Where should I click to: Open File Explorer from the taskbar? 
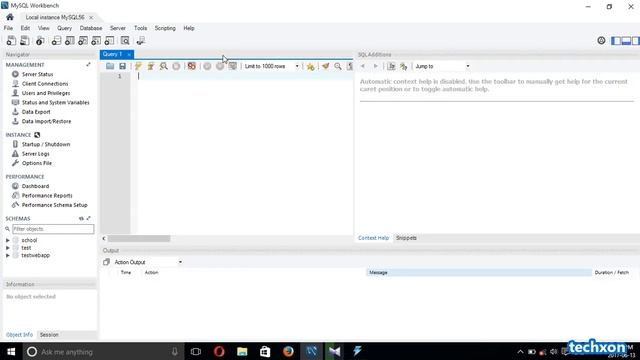242,351
